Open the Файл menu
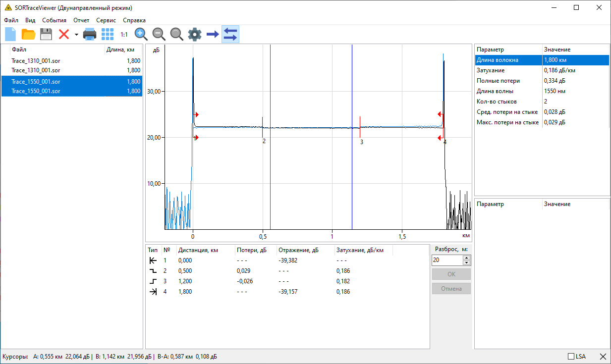The width and height of the screenshot is (611, 364). 11,20
